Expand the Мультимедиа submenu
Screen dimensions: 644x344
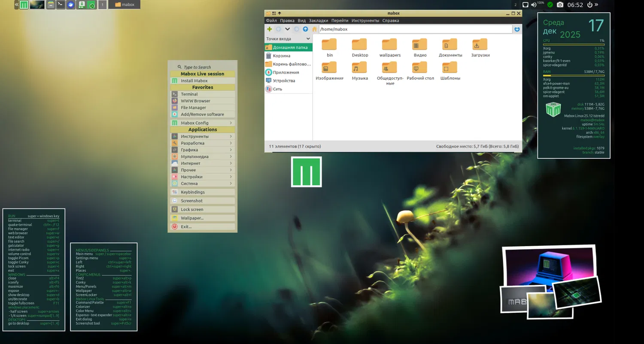click(x=203, y=157)
